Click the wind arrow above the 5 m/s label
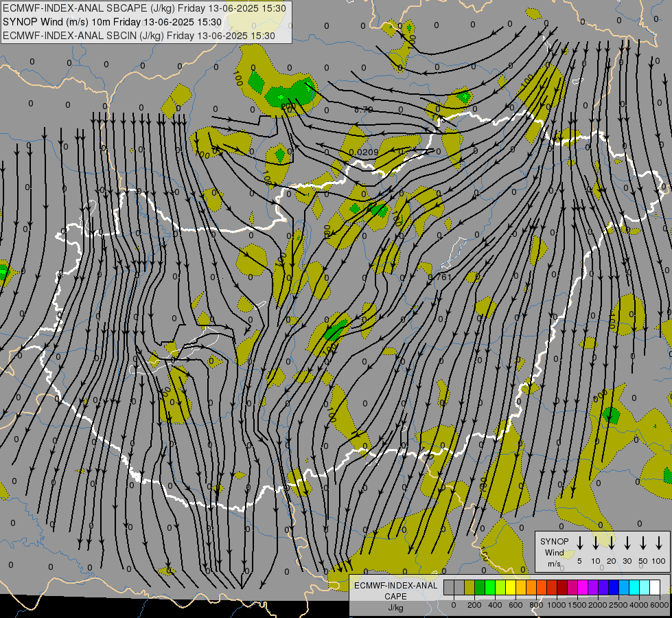Image resolution: width=672 pixels, height=618 pixels. tap(579, 542)
